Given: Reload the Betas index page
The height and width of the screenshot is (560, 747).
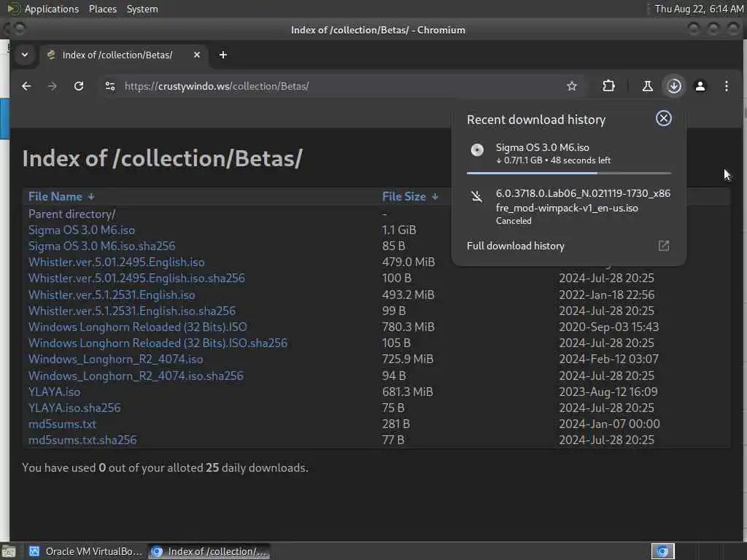Looking at the screenshot, I should click(79, 86).
